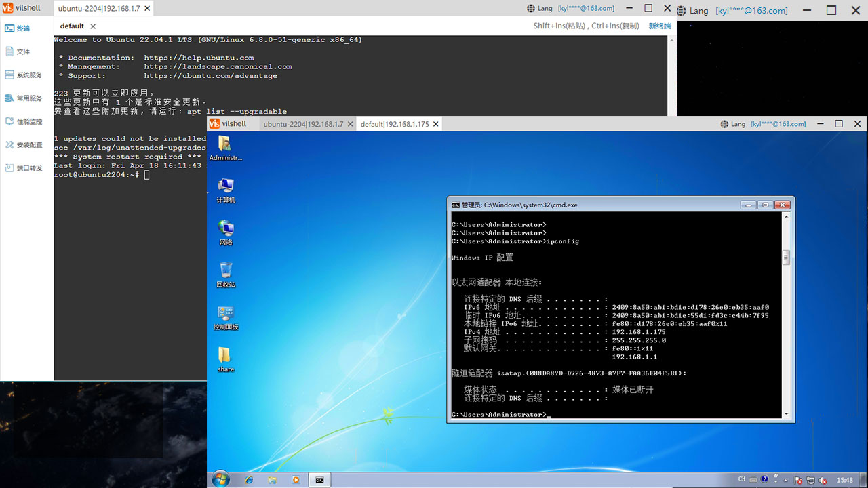Open Windows Media Player from the remote taskbar

(295, 480)
